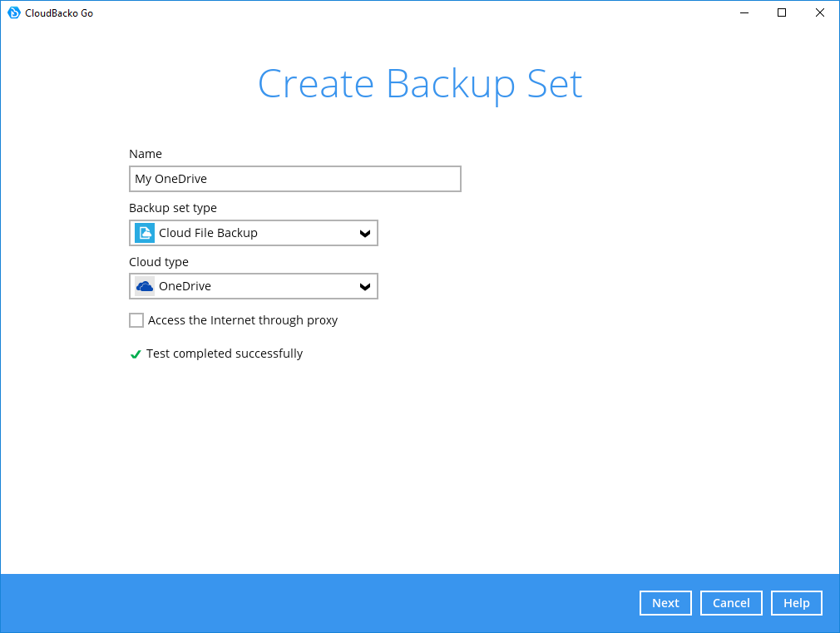Image resolution: width=840 pixels, height=633 pixels.
Task: Click the 'Test completed successfully' message
Action: [x=225, y=354]
